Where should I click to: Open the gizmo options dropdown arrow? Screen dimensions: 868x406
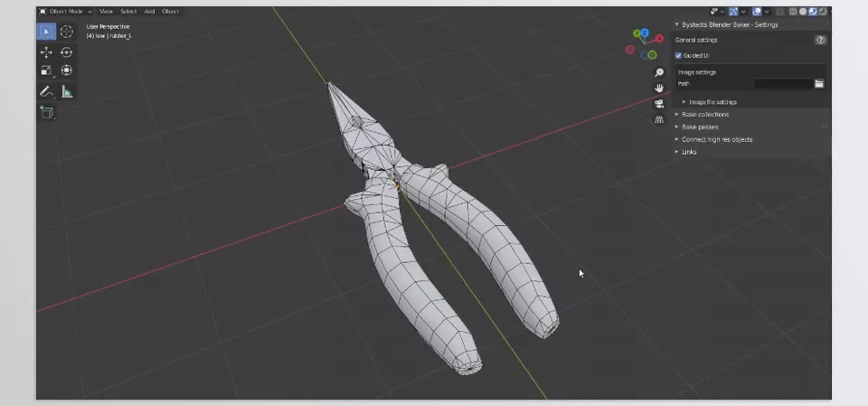(743, 11)
